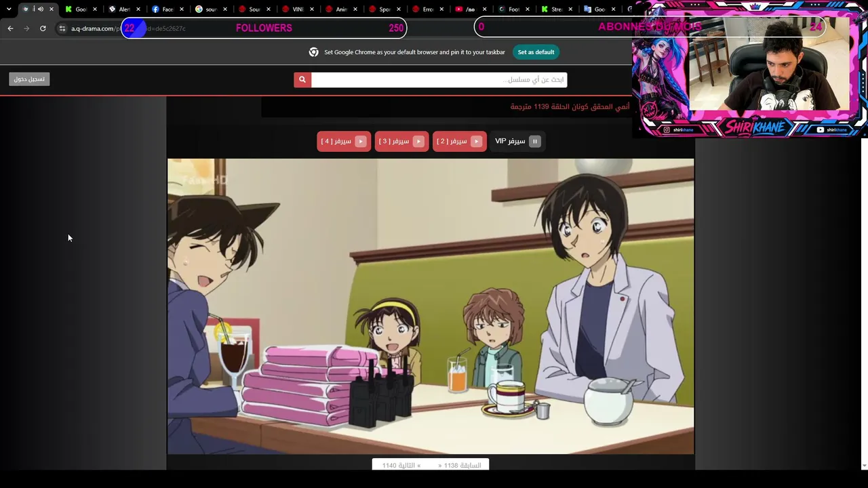Click the pause icon on VIP server
The width and height of the screenshot is (868, 488).
tap(534, 141)
